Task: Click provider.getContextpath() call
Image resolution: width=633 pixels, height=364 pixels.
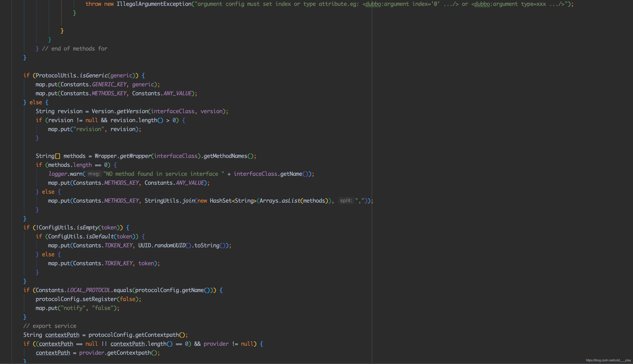Action: click(x=118, y=353)
